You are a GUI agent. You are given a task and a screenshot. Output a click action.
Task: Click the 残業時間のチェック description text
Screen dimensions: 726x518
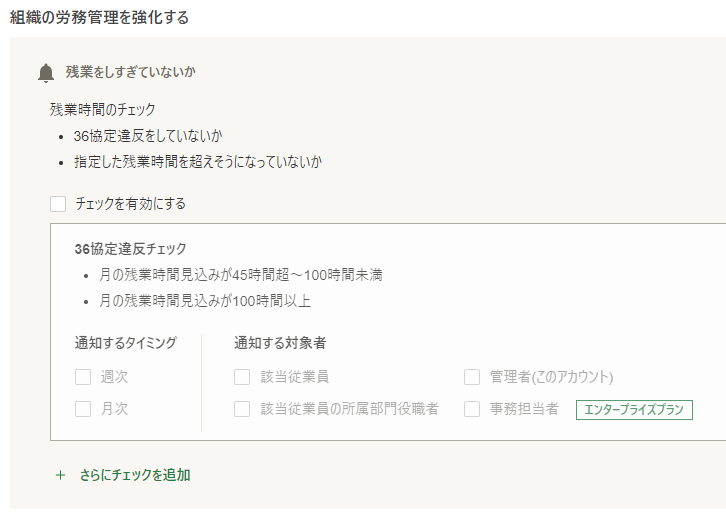103,110
